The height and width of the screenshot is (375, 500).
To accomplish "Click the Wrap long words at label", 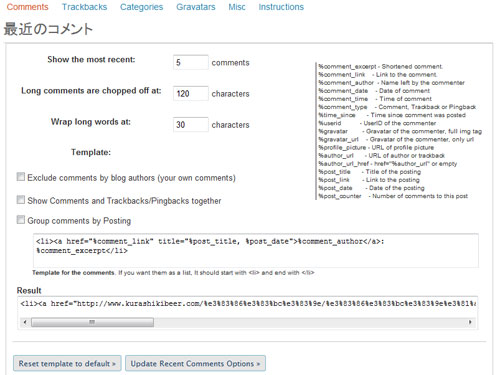I will 91,122.
